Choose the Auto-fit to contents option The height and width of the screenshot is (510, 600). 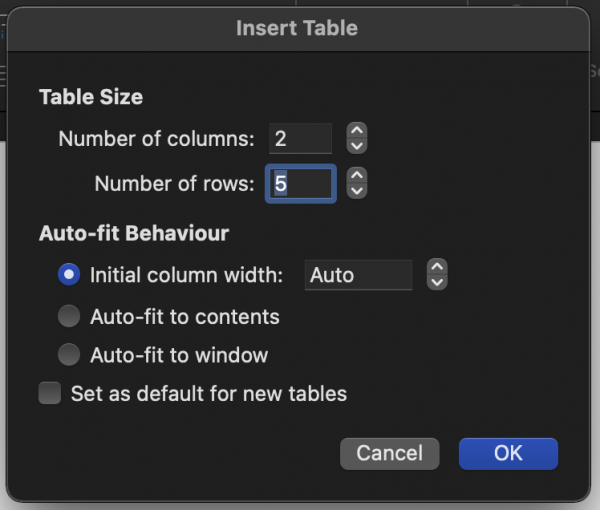pos(69,316)
